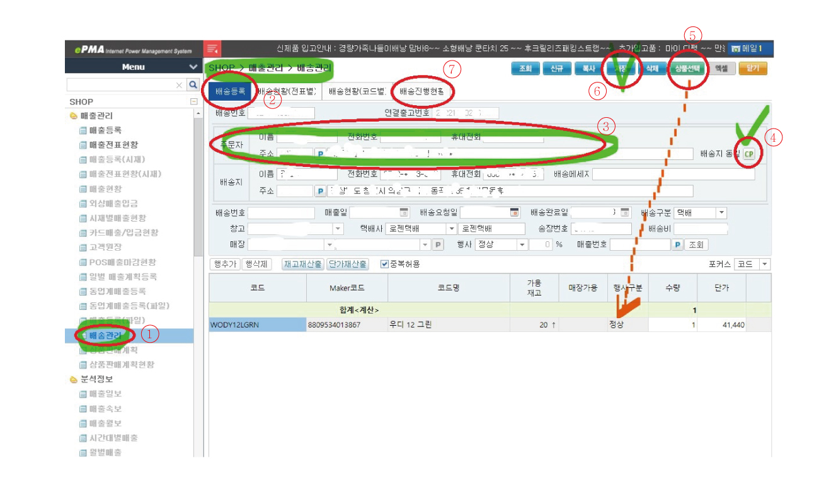
Task: Open the 택배사 로젠택배 dropdown
Action: click(x=451, y=229)
